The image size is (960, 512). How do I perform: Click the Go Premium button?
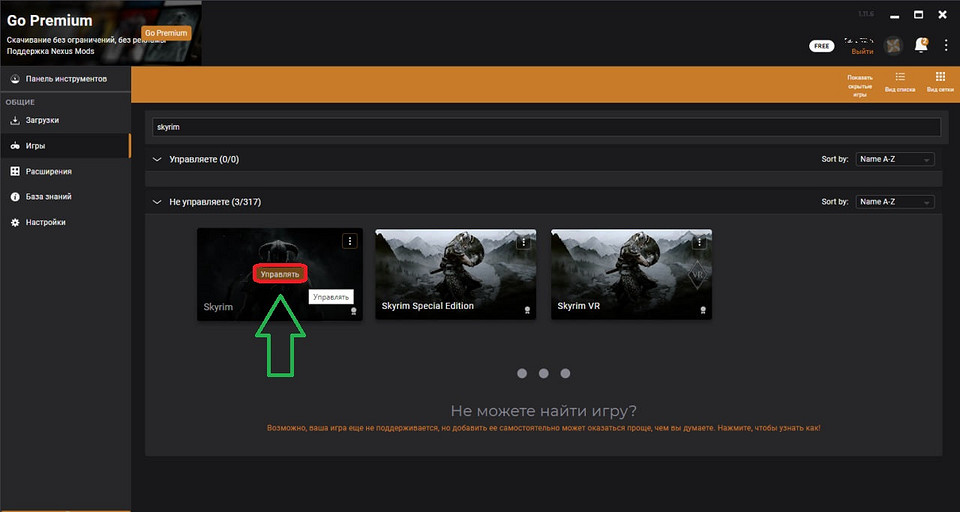point(166,33)
